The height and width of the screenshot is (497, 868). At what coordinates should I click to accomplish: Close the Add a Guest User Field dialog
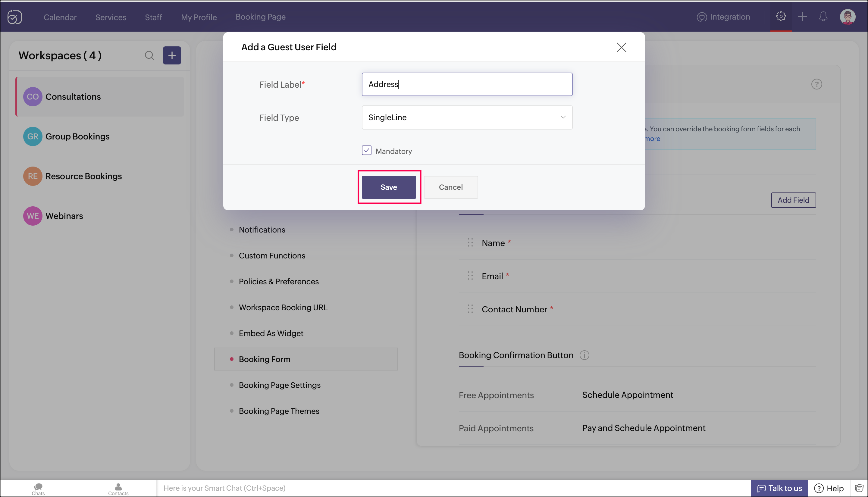pos(621,47)
